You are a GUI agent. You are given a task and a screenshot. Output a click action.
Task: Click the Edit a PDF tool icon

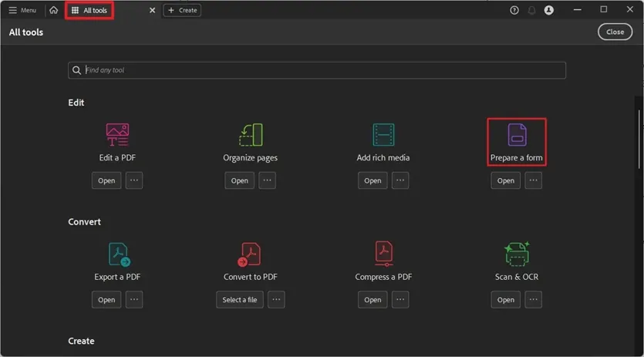click(x=117, y=135)
